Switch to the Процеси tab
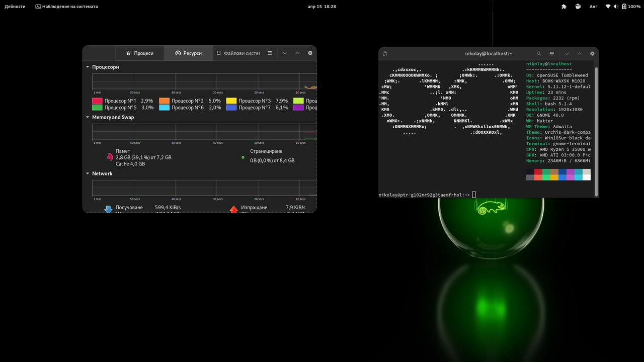This screenshot has height=362, width=644. click(139, 53)
